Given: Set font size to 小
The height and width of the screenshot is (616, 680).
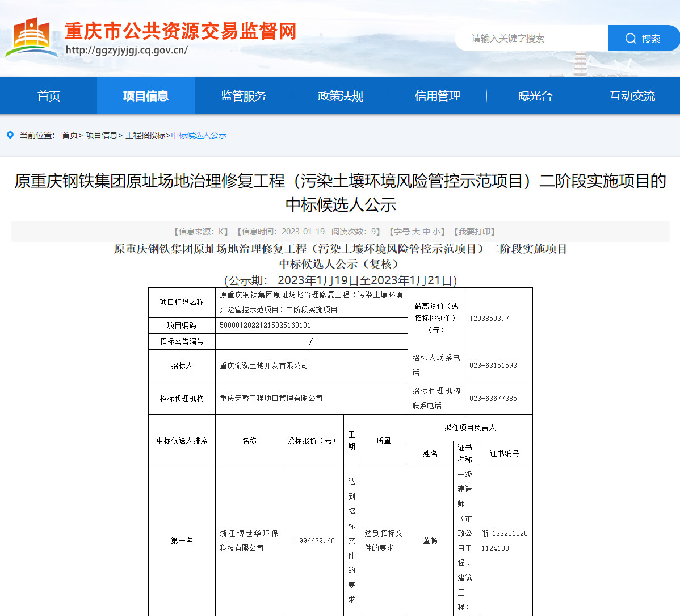Looking at the screenshot, I should coord(436,232).
